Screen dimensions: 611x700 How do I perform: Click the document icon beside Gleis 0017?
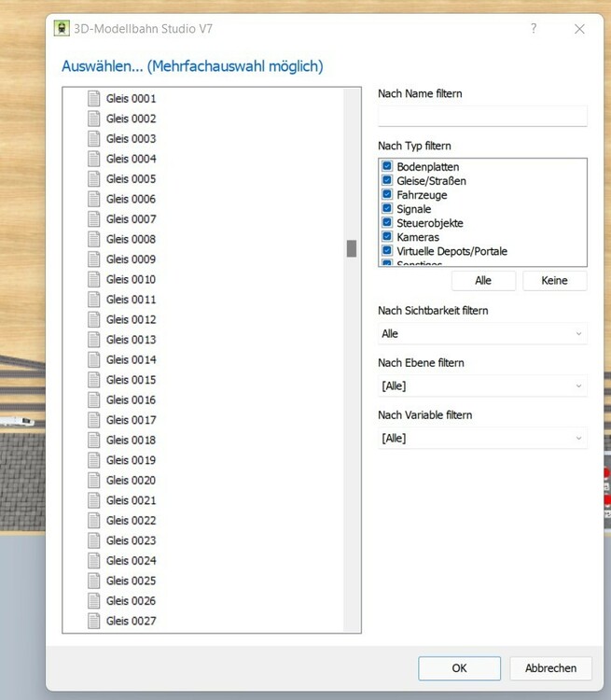click(93, 420)
